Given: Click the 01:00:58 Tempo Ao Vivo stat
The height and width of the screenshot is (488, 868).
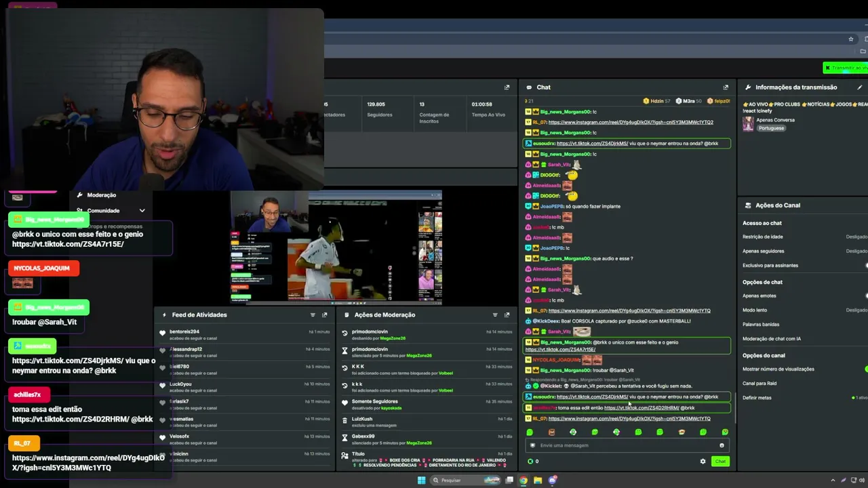Looking at the screenshot, I should pyautogui.click(x=488, y=109).
